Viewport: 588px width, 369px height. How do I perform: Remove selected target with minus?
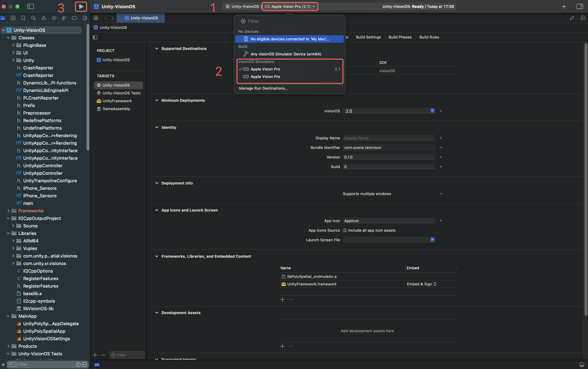(x=103, y=355)
